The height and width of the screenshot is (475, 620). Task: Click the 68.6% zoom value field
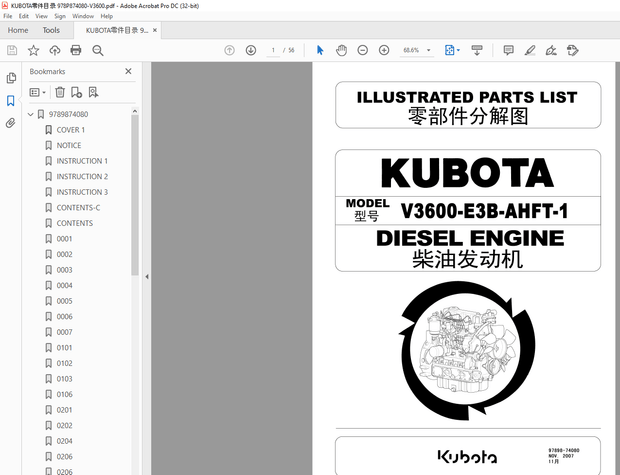coord(411,50)
